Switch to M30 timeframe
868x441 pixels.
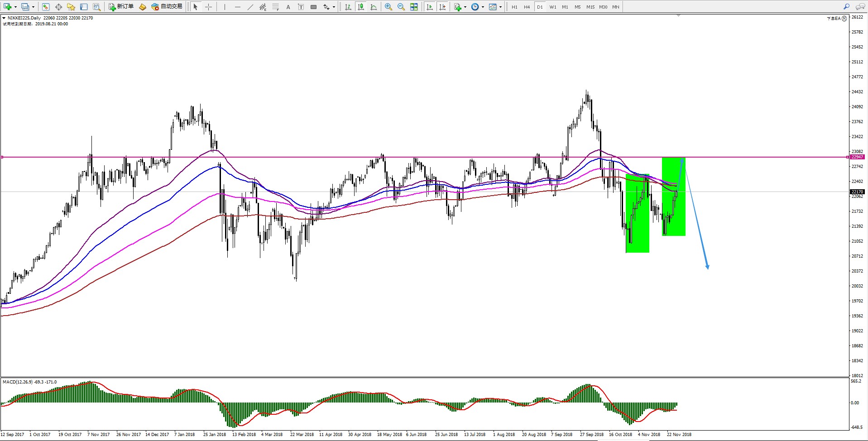[x=603, y=7]
